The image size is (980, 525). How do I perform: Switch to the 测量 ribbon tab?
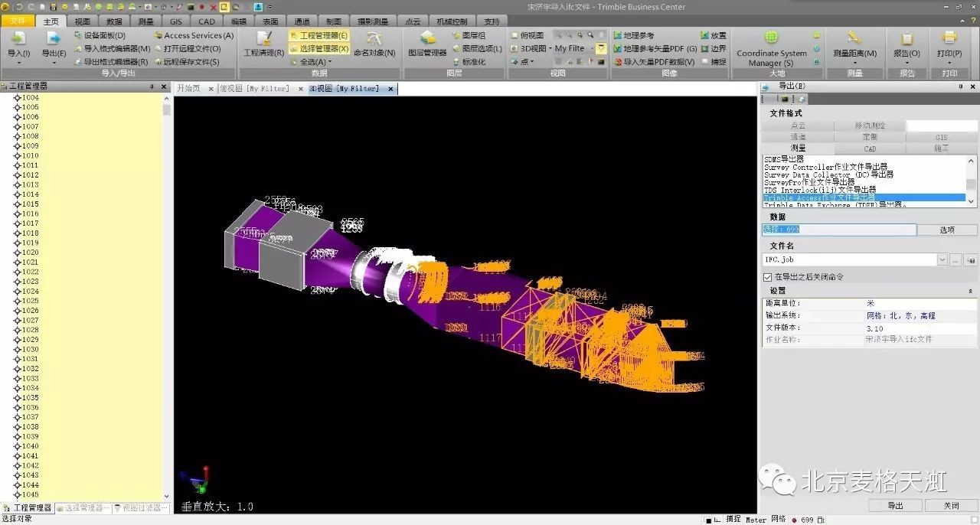point(145,21)
